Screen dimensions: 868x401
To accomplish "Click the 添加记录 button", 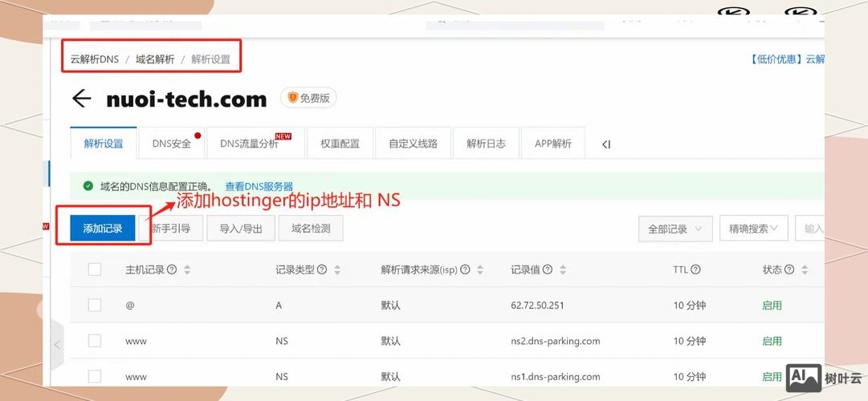I will tap(103, 228).
